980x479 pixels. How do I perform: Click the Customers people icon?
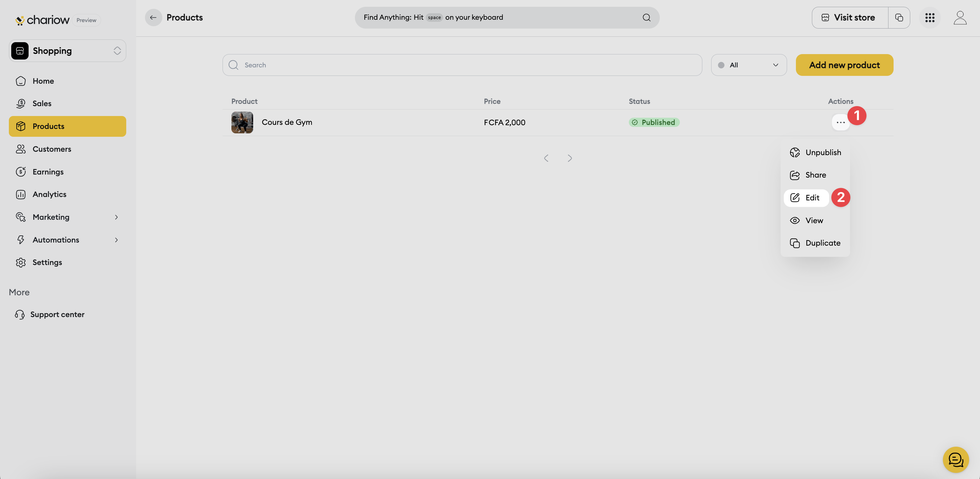(x=21, y=149)
